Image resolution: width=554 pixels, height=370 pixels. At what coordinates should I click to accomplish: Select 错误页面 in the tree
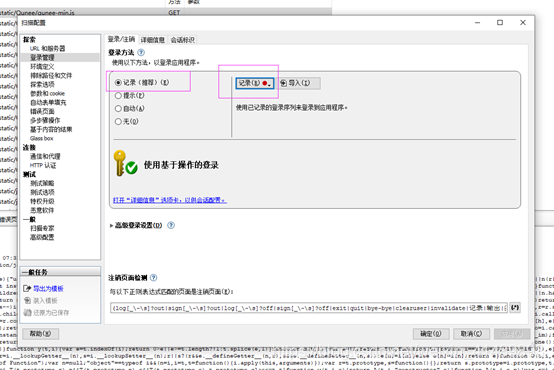click(42, 111)
